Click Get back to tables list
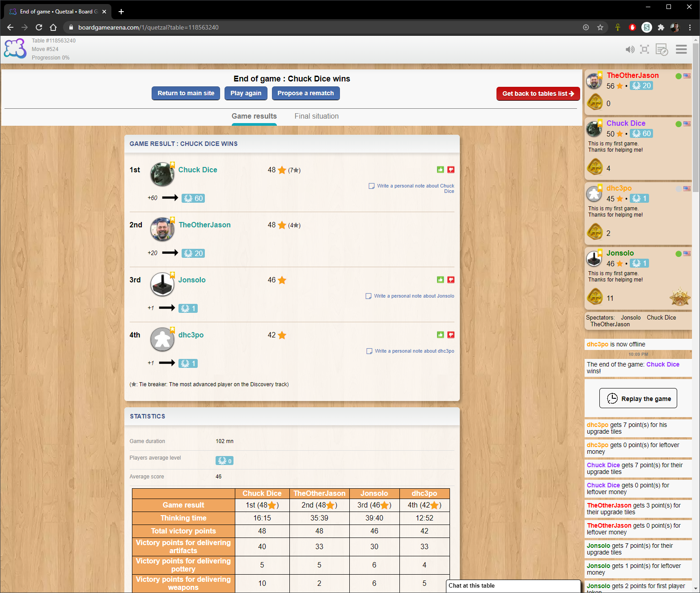Image resolution: width=700 pixels, height=593 pixels. tap(538, 94)
